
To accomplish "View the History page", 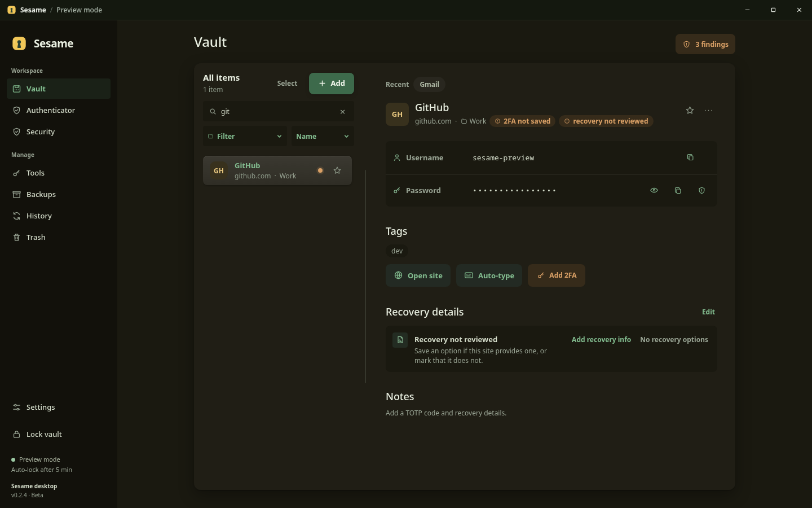I will (x=59, y=216).
